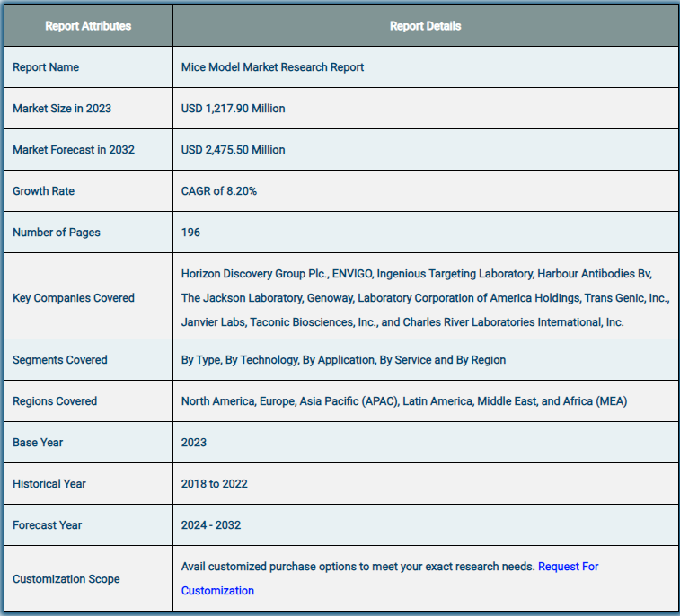680x616 pixels.
Task: Select the Report Attributes header cell
Action: (x=88, y=25)
